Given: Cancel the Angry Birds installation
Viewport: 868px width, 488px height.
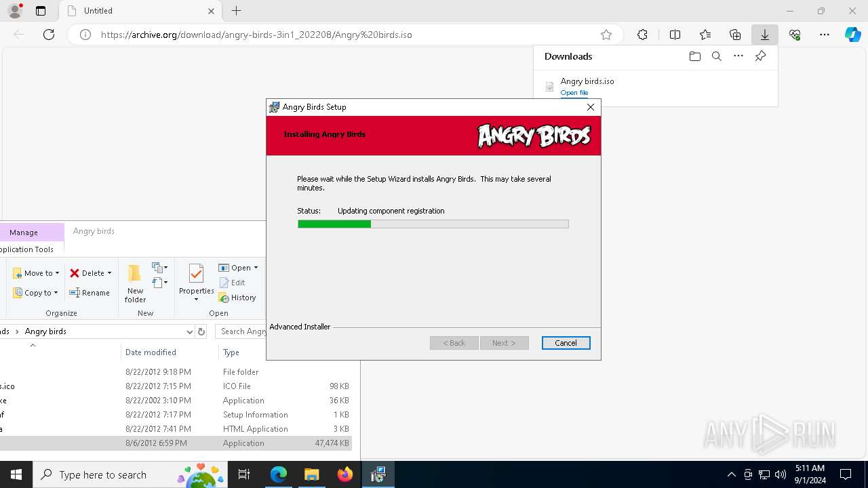Looking at the screenshot, I should click(566, 343).
